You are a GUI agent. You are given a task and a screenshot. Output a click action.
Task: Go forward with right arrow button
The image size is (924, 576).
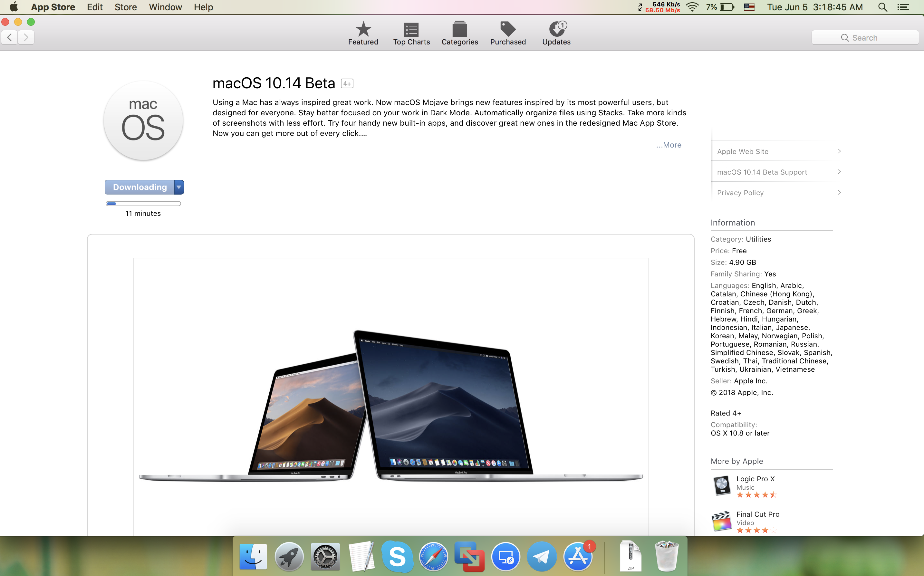(x=26, y=37)
